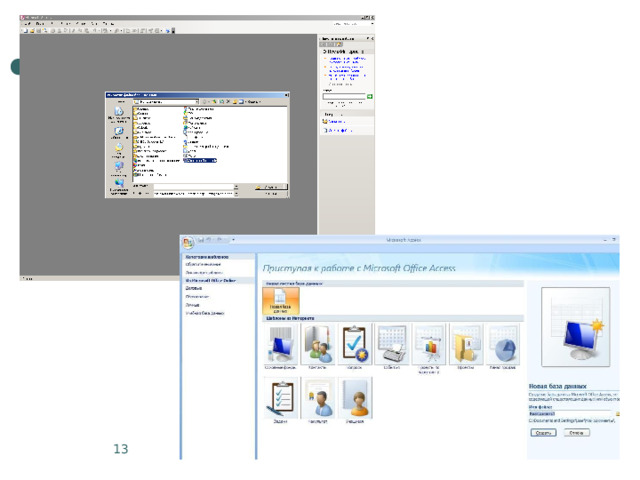Screen dimensions: 640x480
Task: Click the search text field in the task pane
Action: coord(344,97)
